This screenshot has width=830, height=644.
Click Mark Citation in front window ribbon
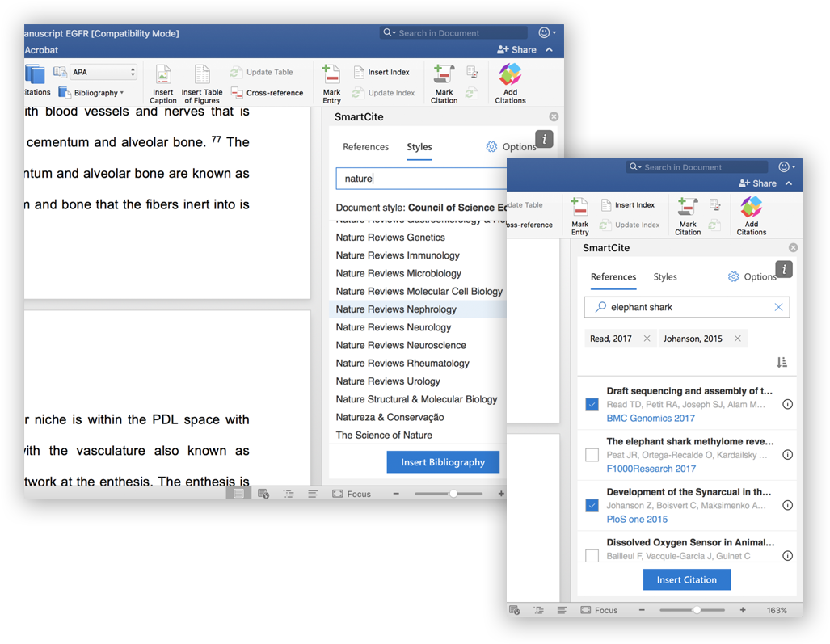click(688, 217)
